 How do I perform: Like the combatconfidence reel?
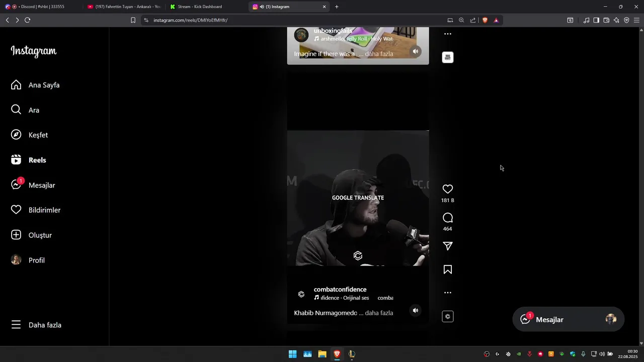click(x=447, y=189)
